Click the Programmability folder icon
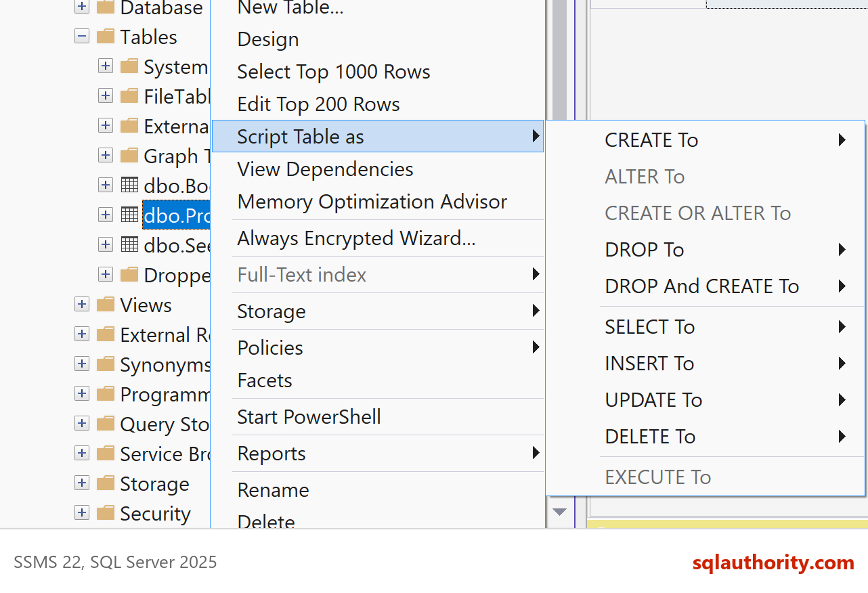 106,394
